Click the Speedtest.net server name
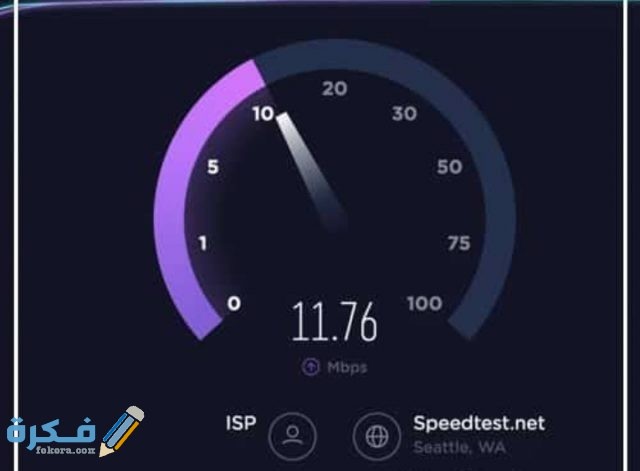 (x=479, y=423)
